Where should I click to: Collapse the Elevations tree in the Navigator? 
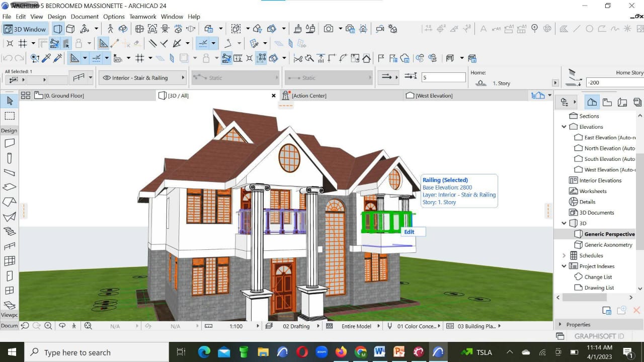(563, 127)
